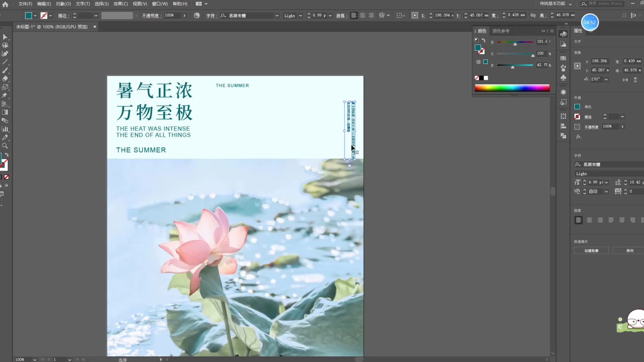Click the 创建轮廓 button
This screenshot has width=644, height=362.
coord(591,250)
